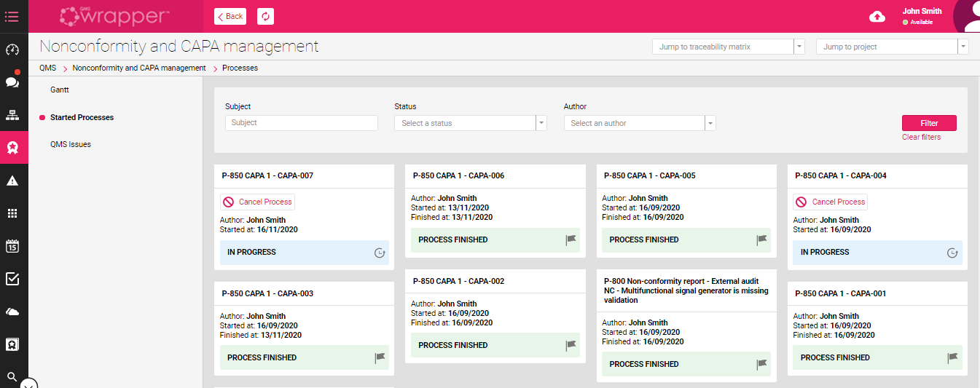Open chat messages in the sidebar
The width and height of the screenshot is (980, 388).
(x=12, y=82)
